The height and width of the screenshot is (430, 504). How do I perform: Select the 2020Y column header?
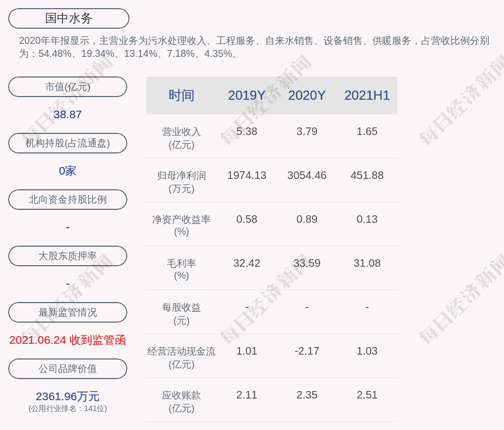coord(307,95)
